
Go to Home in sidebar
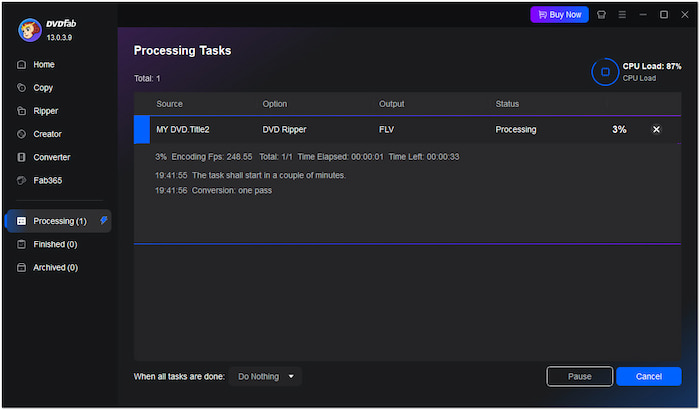click(x=44, y=65)
